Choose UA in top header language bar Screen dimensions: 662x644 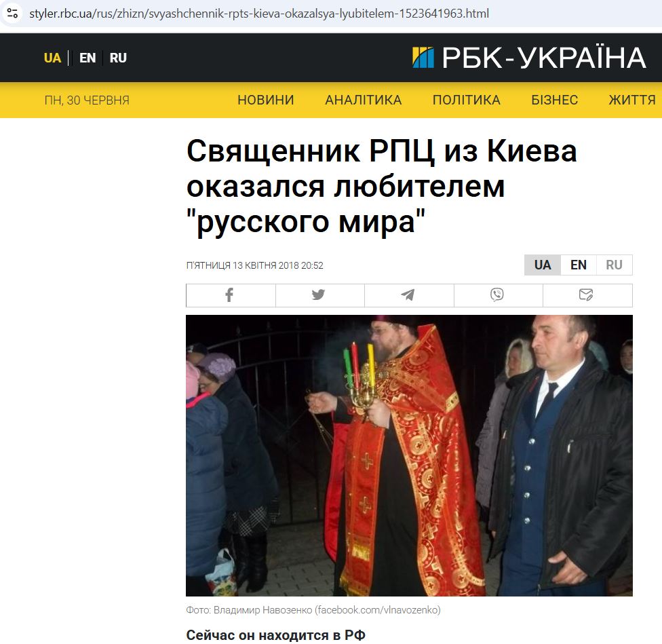[52, 58]
